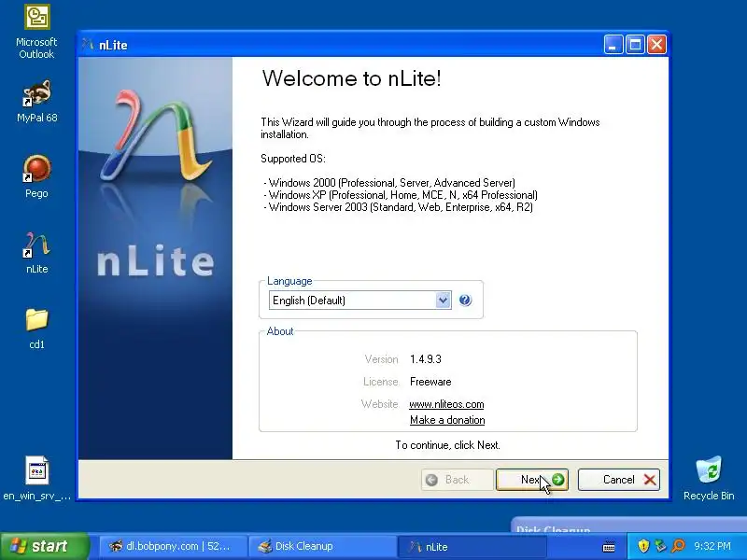The height and width of the screenshot is (560, 747).
Task: Click the Disk Cleanup window title behind nLite
Action: (553, 528)
